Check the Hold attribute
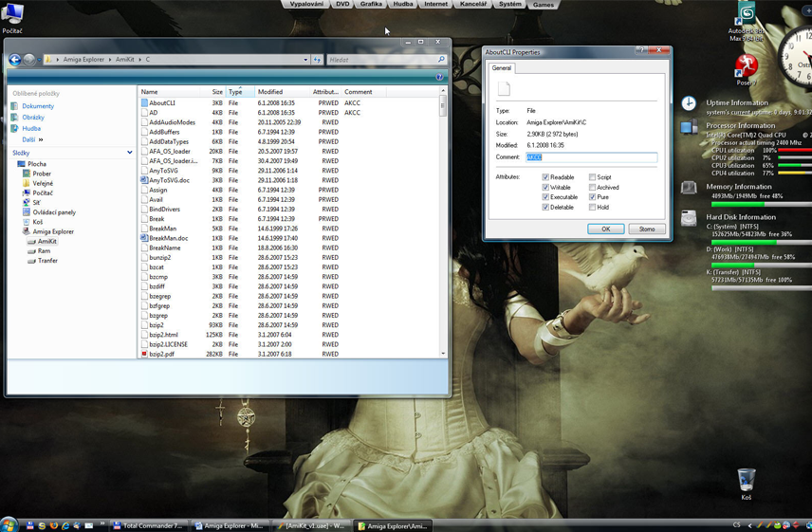 592,208
